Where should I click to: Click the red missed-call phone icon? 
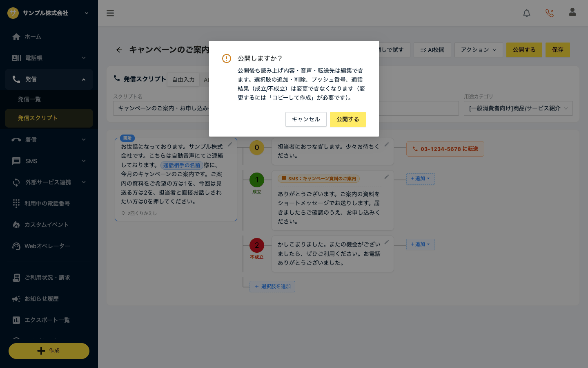click(x=550, y=13)
